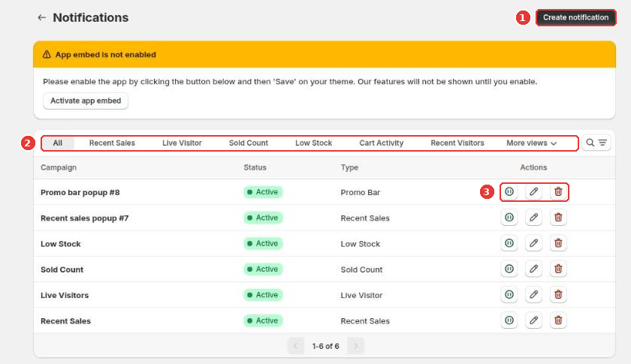Open the Sold Count campaign name
Viewport: 631px width, 364px height.
[62, 270]
